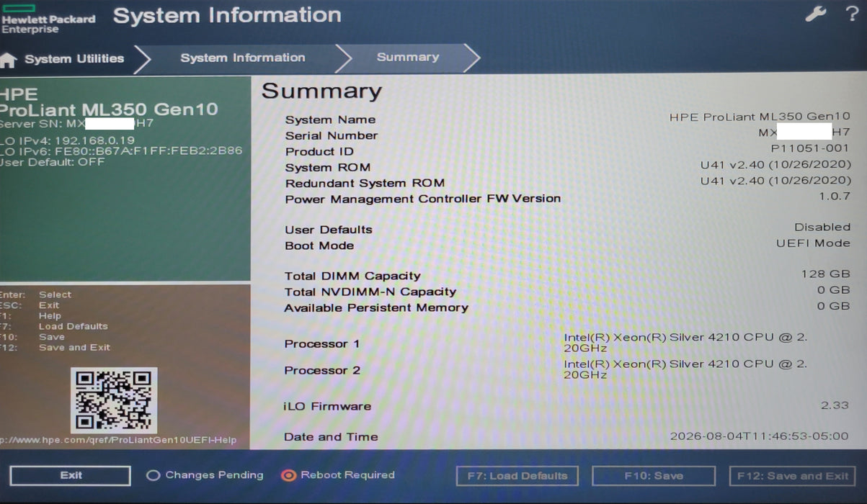Select Product ID value P11051-001
This screenshot has height=504, width=867.
click(810, 148)
